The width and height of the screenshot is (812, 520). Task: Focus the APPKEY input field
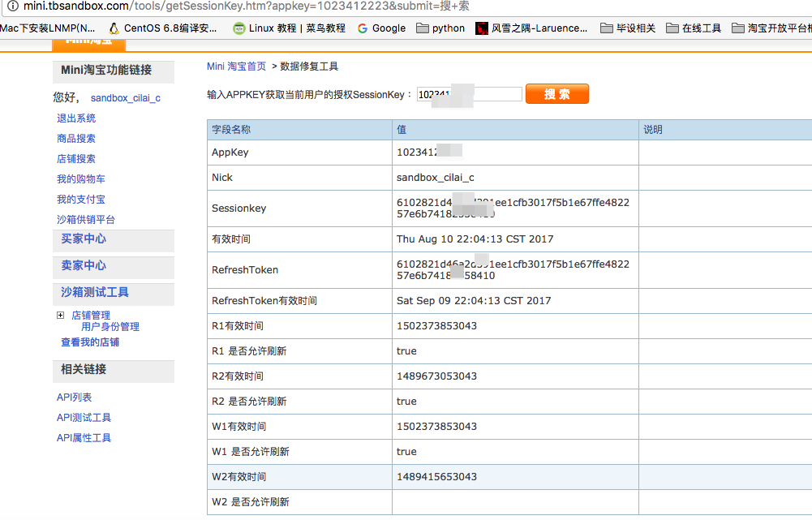pyautogui.click(x=469, y=94)
